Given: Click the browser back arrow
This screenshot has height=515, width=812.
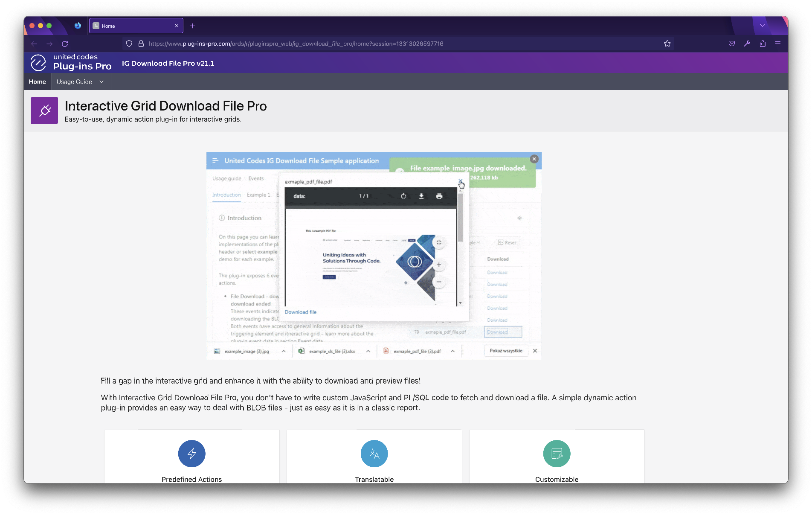Looking at the screenshot, I should pos(34,44).
